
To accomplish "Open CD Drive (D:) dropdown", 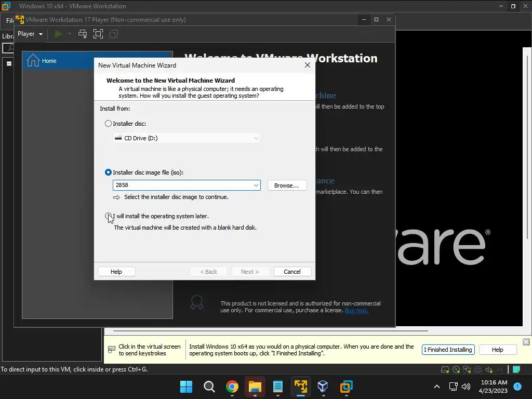I will [187, 138].
